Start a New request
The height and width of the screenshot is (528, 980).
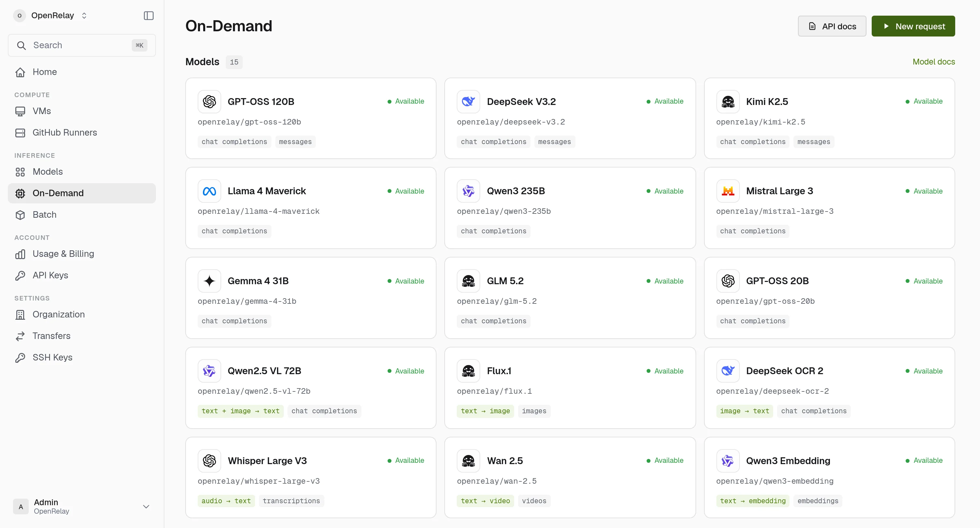913,26
